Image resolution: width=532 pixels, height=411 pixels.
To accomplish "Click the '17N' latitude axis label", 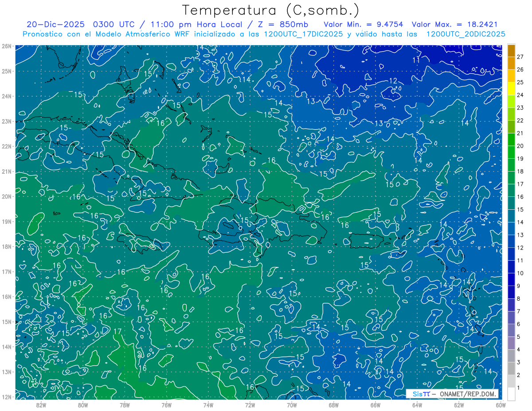I will click(x=7, y=271).
